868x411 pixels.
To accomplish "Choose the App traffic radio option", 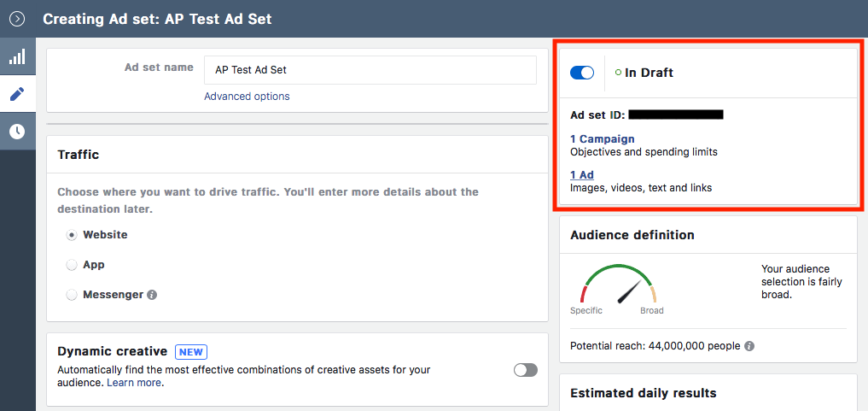I will coord(72,265).
